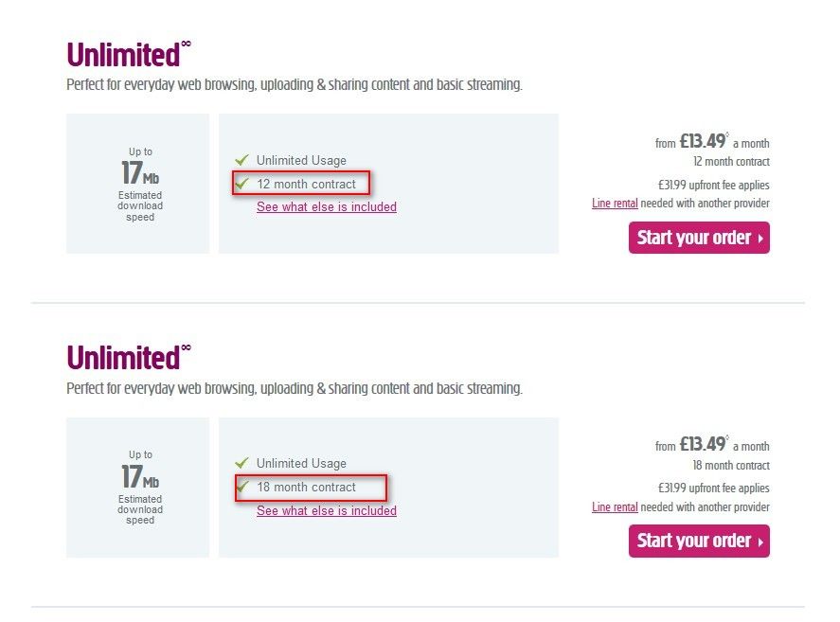The width and height of the screenshot is (840, 622).
Task: Click the arrow on the 18-month Start your order button
Action: [x=760, y=542]
